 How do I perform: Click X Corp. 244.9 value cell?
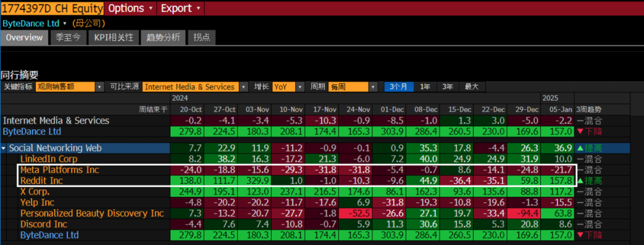pos(188,192)
